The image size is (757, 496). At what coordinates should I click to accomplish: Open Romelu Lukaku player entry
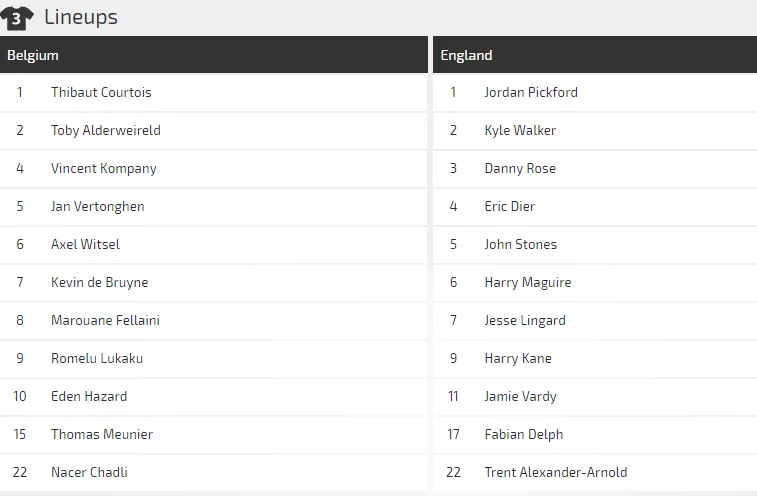pyautogui.click(x=95, y=358)
